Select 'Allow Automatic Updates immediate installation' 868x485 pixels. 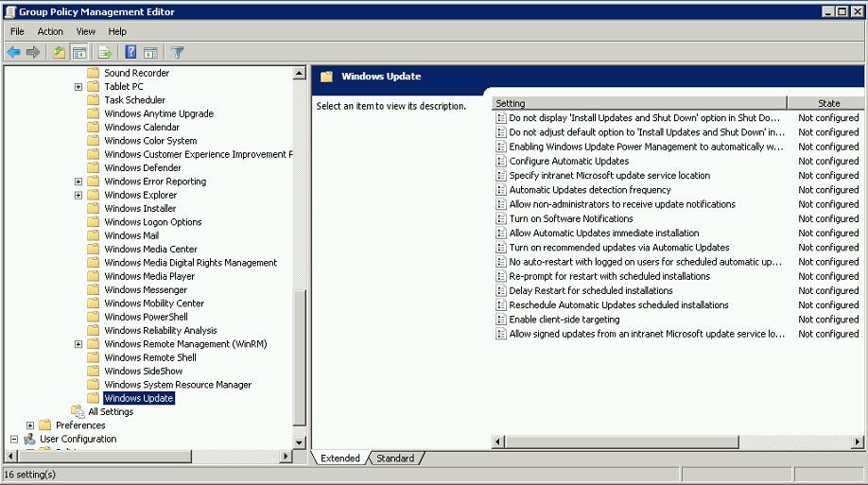[604, 234]
